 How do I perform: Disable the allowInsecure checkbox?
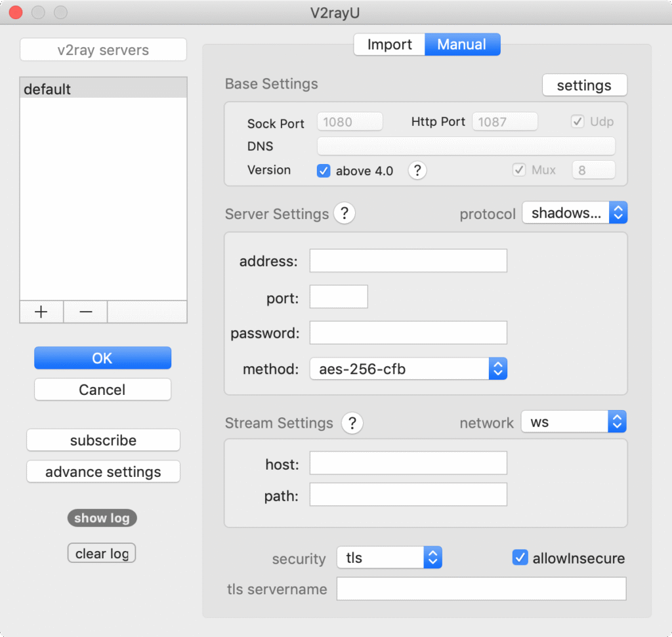point(520,558)
